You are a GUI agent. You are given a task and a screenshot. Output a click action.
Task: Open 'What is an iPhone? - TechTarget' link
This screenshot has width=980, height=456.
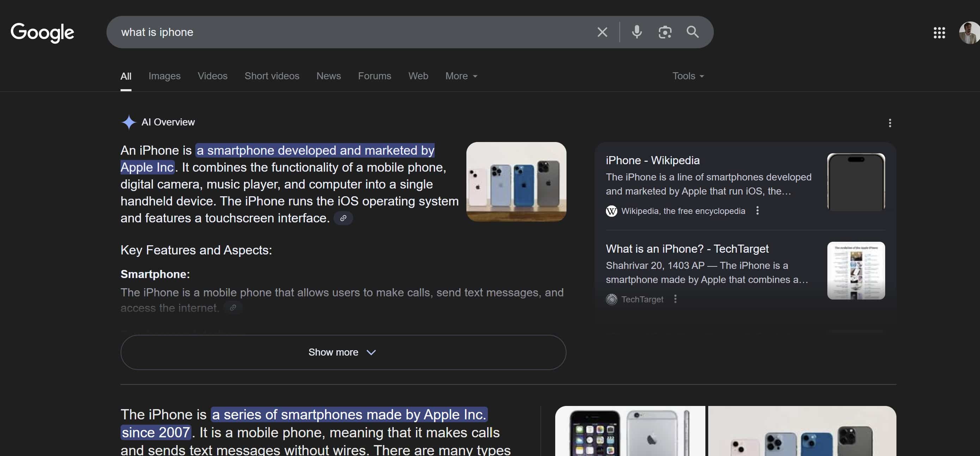(x=687, y=249)
